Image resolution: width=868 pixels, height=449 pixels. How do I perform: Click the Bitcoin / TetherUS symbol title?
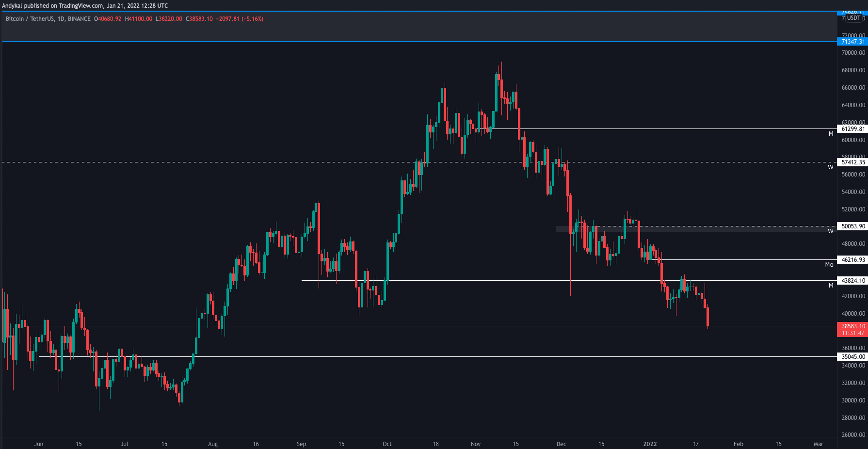[x=30, y=19]
